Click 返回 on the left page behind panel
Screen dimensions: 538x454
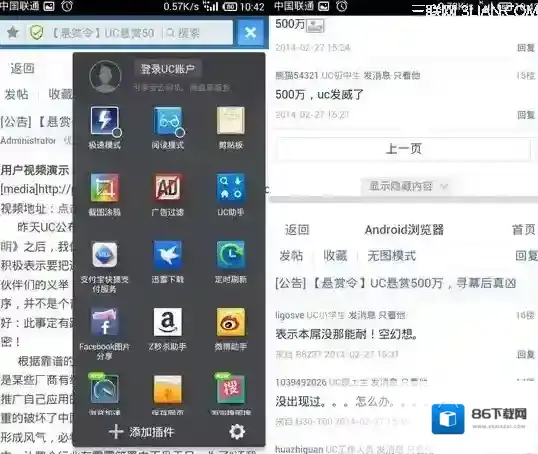tap(22, 69)
